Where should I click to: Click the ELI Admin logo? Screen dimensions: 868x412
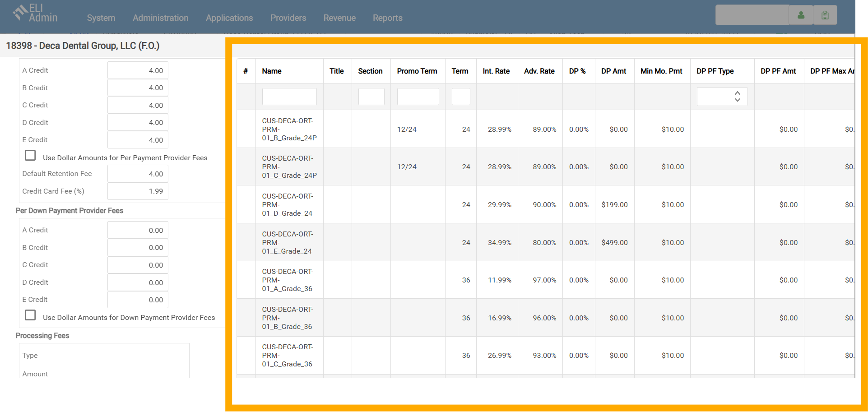click(36, 14)
